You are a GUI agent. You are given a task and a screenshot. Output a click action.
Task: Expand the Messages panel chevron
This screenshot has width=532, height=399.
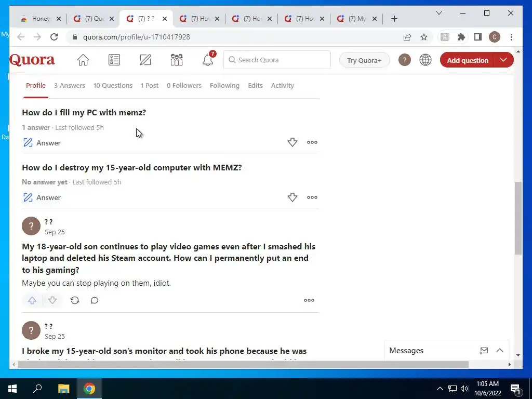click(x=500, y=351)
